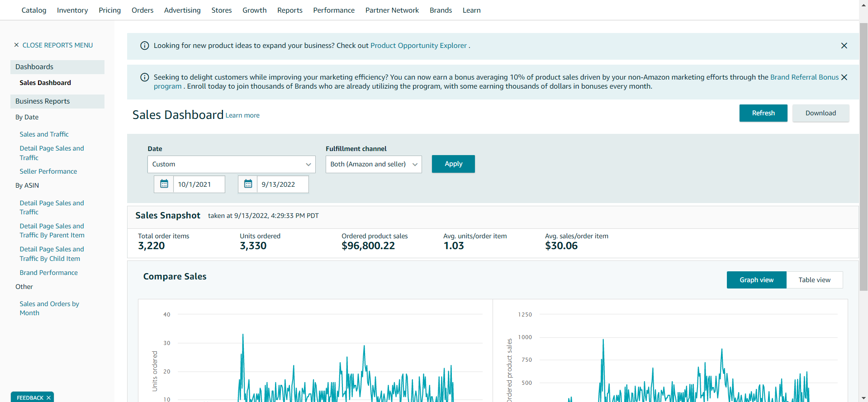
Task: Open the Orders menu
Action: (142, 10)
